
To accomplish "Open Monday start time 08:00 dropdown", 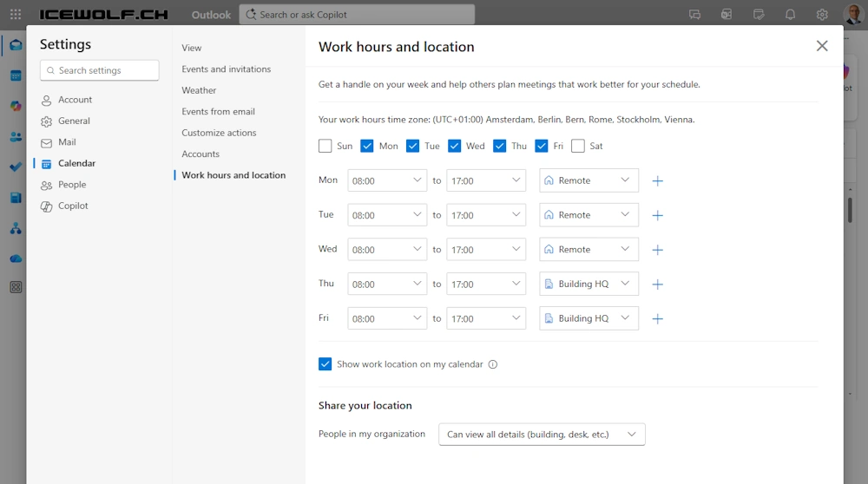I will point(387,180).
